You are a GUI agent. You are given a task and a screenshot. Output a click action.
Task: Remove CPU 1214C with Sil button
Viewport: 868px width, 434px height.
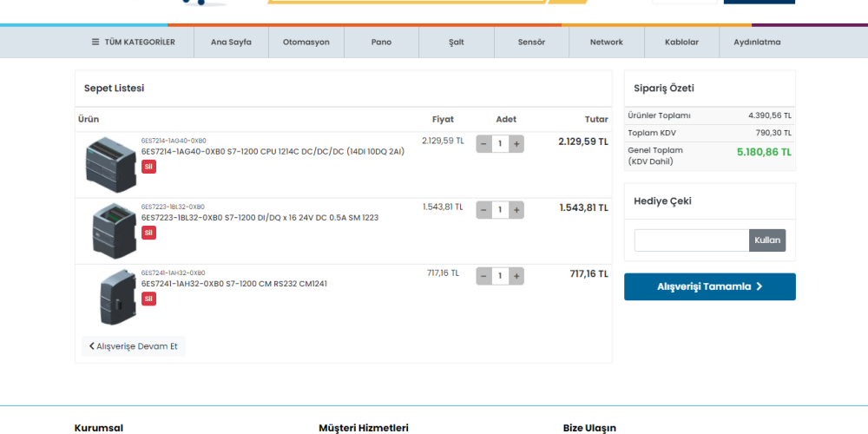click(148, 167)
